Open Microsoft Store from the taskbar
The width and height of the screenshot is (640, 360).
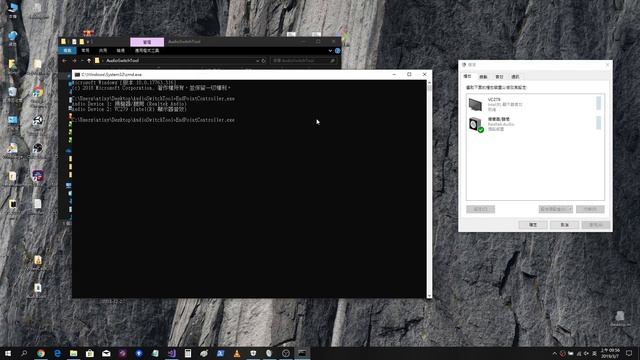click(x=90, y=353)
